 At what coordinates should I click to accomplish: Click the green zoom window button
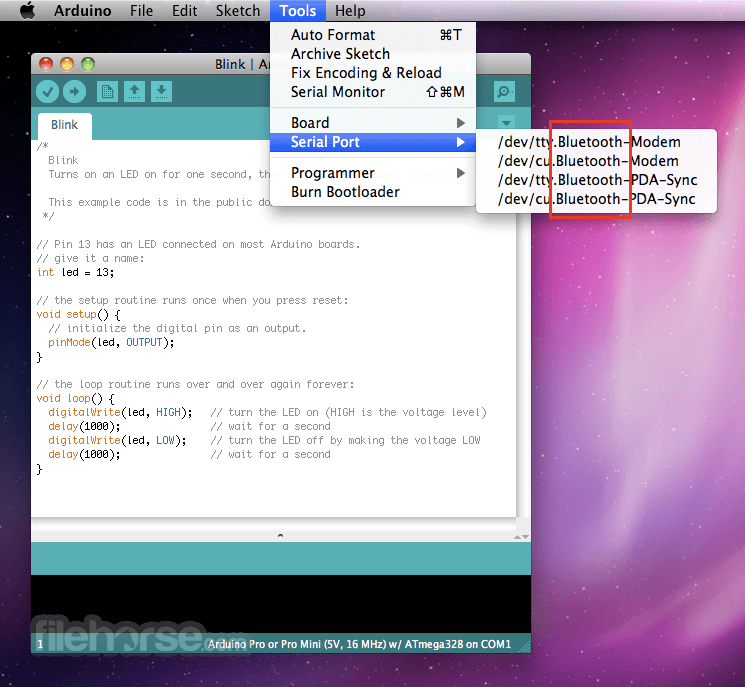coord(88,64)
